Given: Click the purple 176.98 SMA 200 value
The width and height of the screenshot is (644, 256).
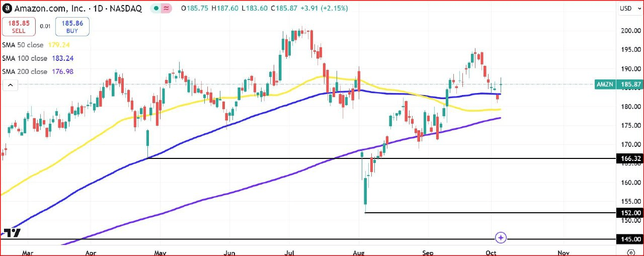Looking at the screenshot, I should (x=62, y=72).
